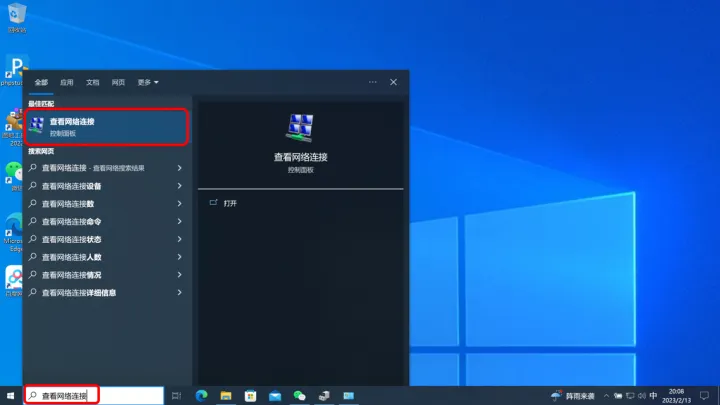
Task: Select the 网页 search tab
Action: point(119,82)
